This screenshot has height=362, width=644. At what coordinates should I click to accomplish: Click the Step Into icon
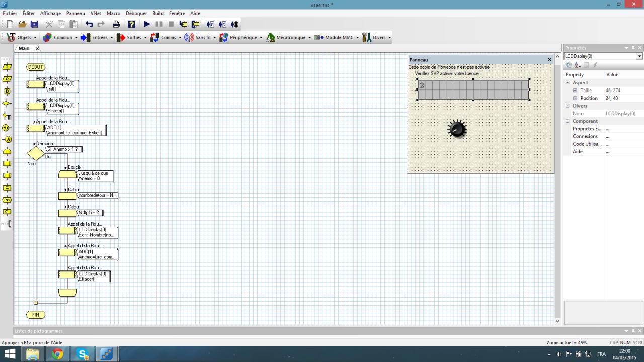[183, 24]
